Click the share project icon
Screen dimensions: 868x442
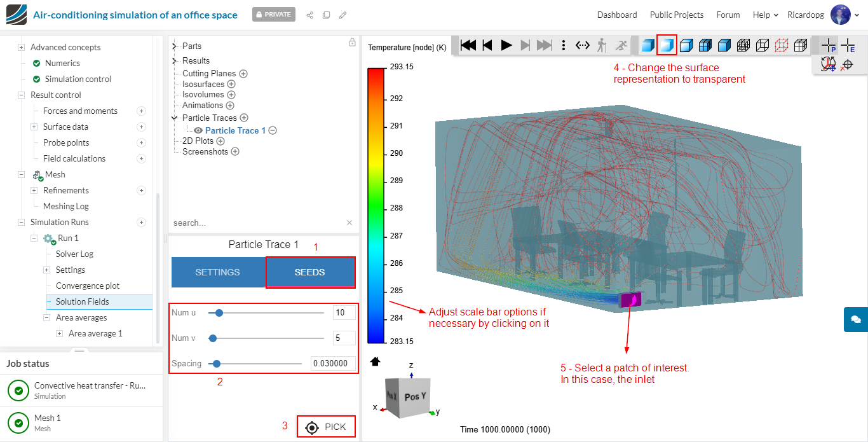(310, 15)
